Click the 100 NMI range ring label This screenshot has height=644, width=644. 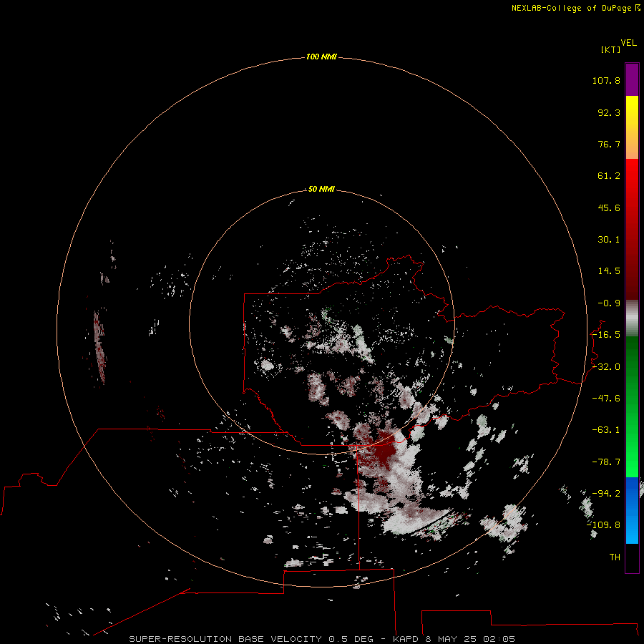point(321,57)
